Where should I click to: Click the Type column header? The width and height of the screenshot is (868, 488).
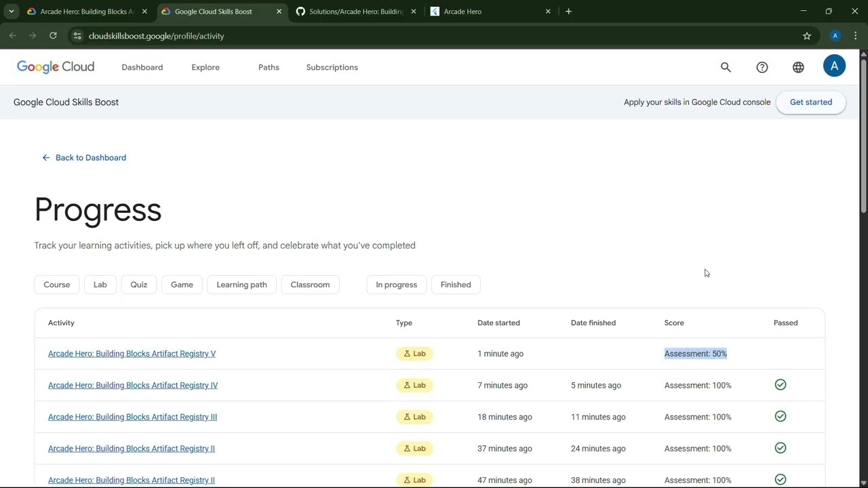(x=404, y=323)
